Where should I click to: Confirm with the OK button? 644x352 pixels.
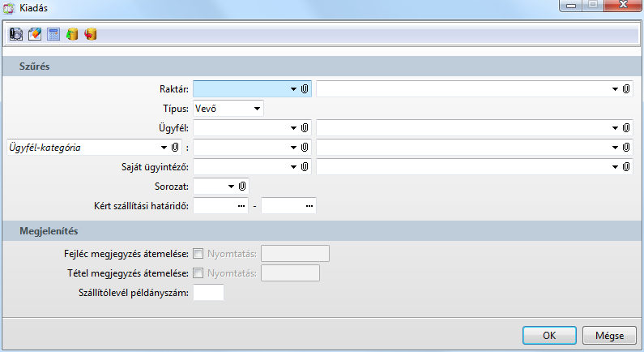click(x=549, y=336)
